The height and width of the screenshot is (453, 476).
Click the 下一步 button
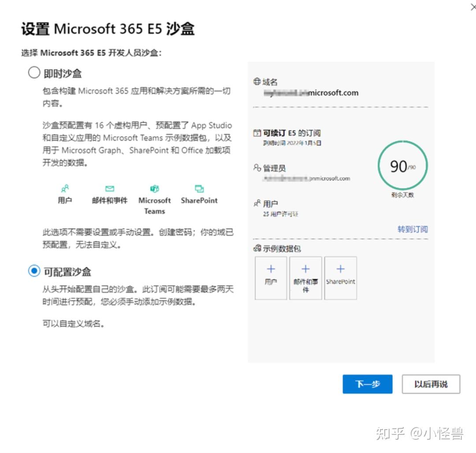coord(367,384)
